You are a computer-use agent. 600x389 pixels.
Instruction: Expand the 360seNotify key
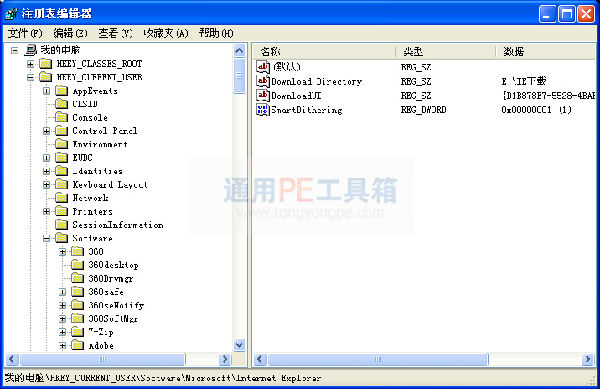(x=62, y=305)
